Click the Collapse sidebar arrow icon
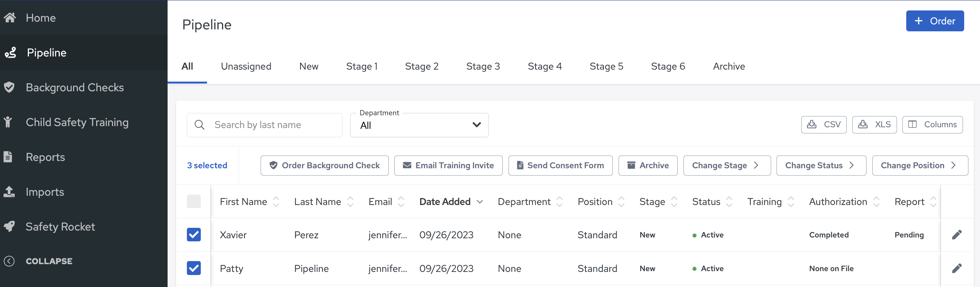The width and height of the screenshot is (980, 287). 9,261
